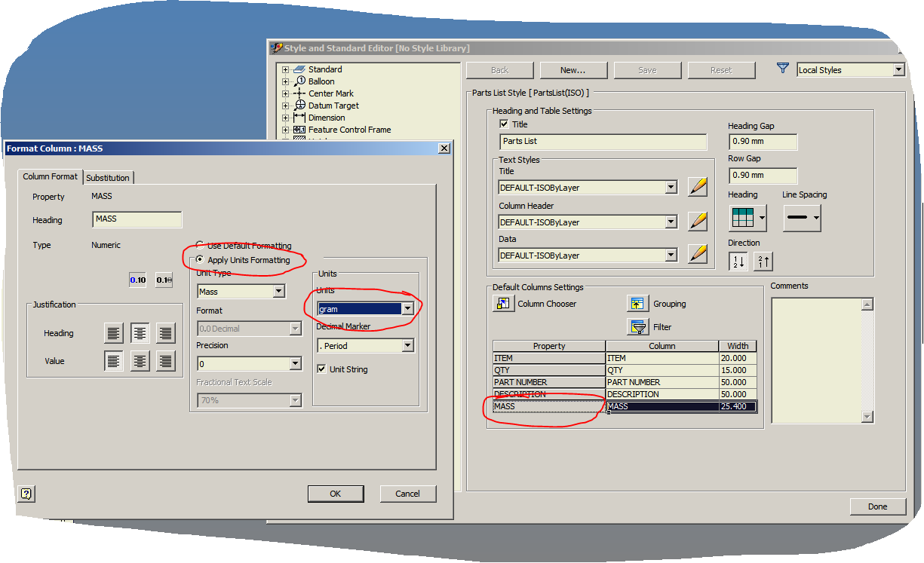Click the Grouping icon
The image size is (924, 563).
pyautogui.click(x=637, y=303)
